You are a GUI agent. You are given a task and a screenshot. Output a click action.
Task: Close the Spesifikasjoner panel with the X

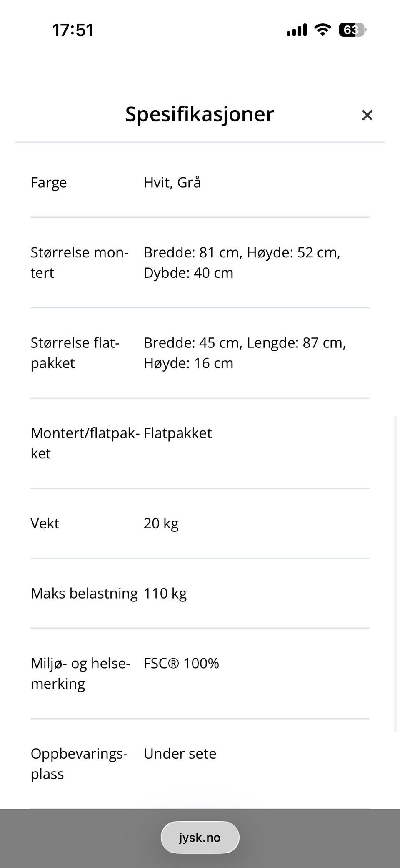367,115
